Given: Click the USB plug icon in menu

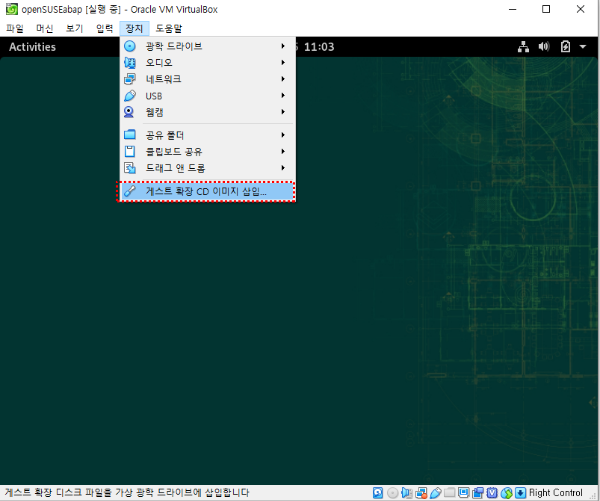Looking at the screenshot, I should [130, 96].
